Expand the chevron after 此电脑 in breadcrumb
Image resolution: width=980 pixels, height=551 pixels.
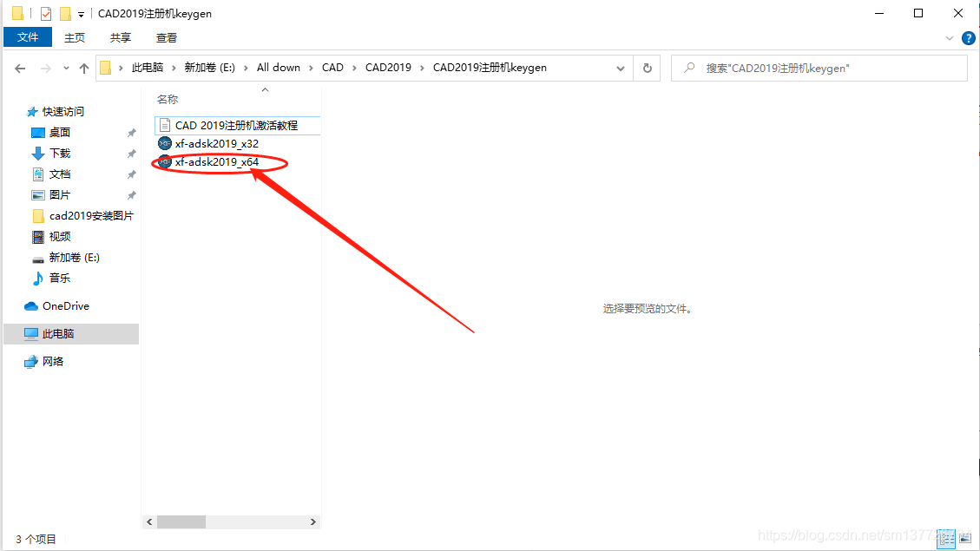(174, 68)
